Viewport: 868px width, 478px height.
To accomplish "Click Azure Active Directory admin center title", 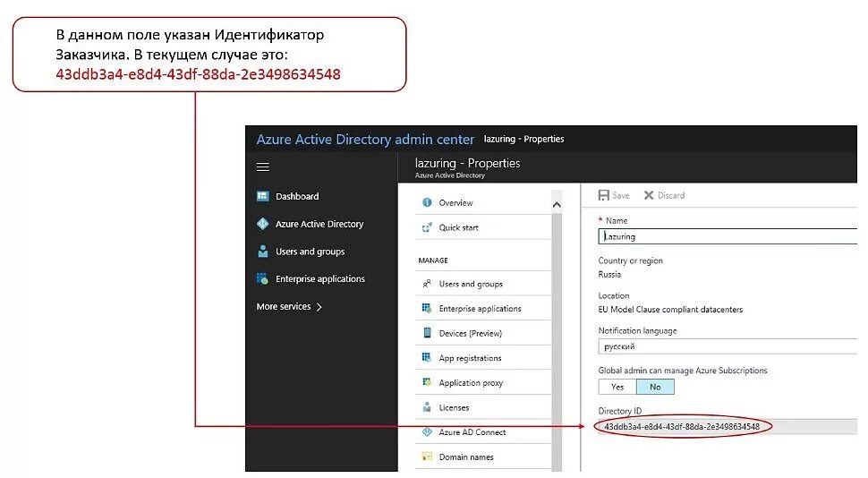I will [x=365, y=139].
